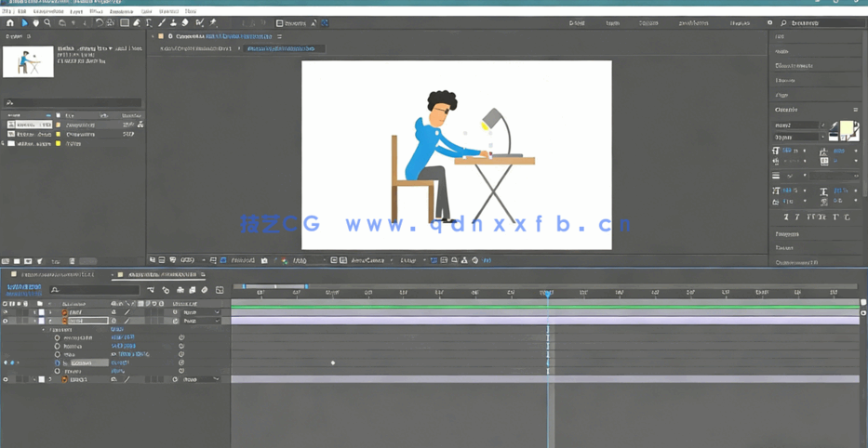Hide the third layer using its eye icon
The width and height of the screenshot is (868, 448).
(x=6, y=379)
